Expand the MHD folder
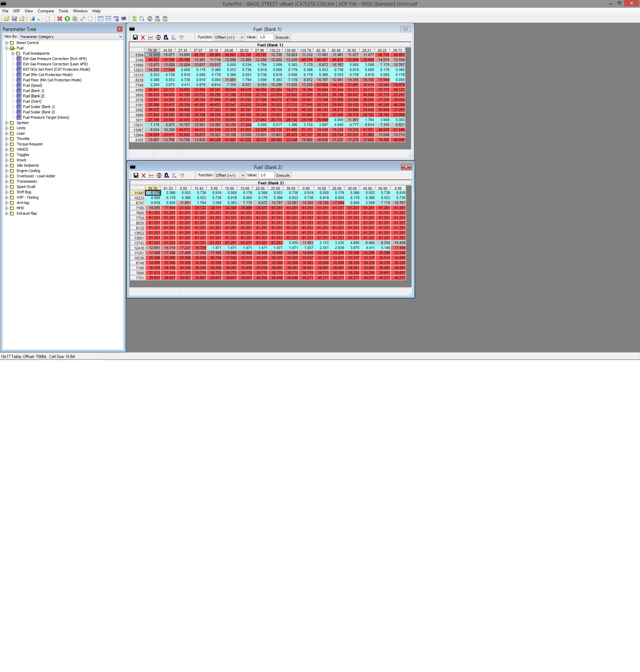The width and height of the screenshot is (640, 672). [6, 208]
